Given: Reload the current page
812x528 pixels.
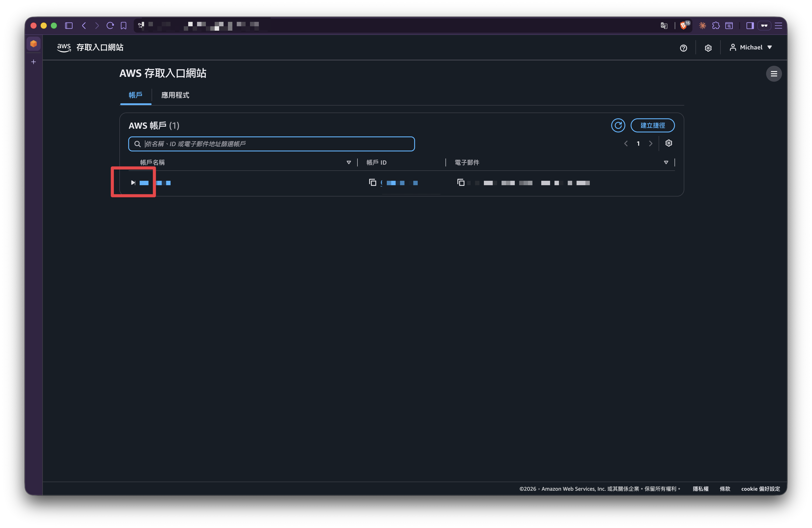Looking at the screenshot, I should pos(110,26).
